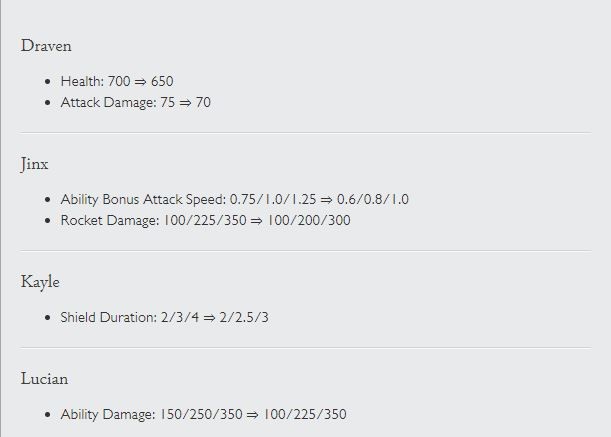
Task: Click the bullet point before Health
Action: (x=48, y=81)
